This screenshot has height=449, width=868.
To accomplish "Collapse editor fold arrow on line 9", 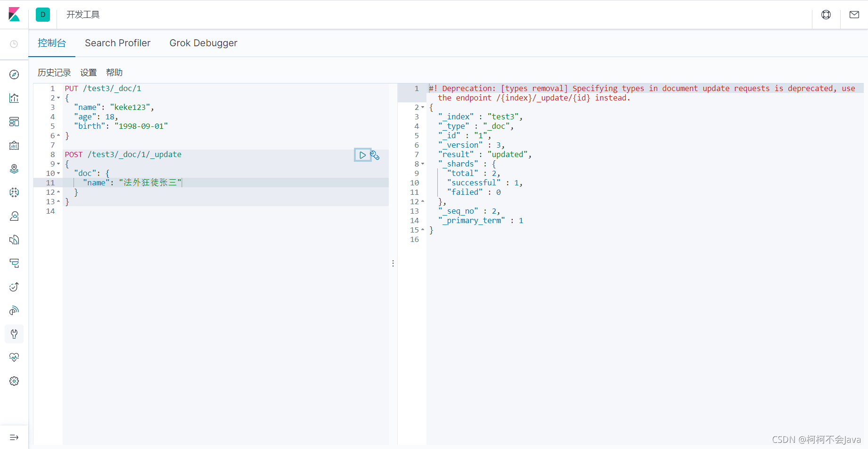I will 58,164.
